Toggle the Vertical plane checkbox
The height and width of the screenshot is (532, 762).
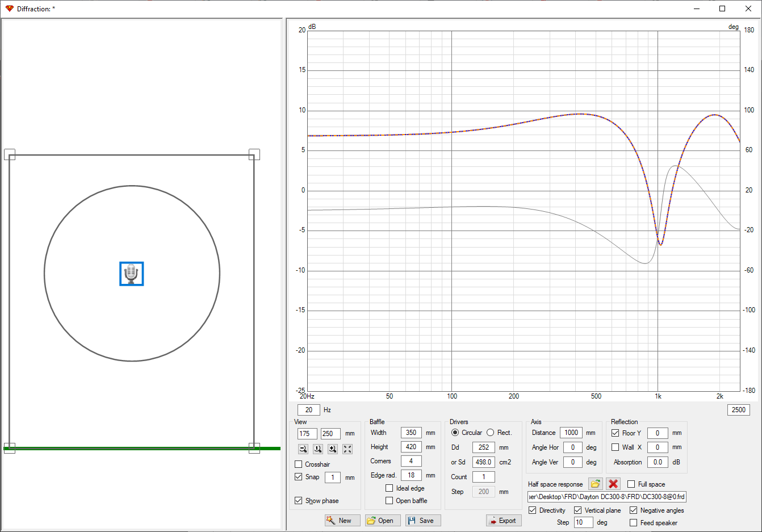(x=578, y=510)
